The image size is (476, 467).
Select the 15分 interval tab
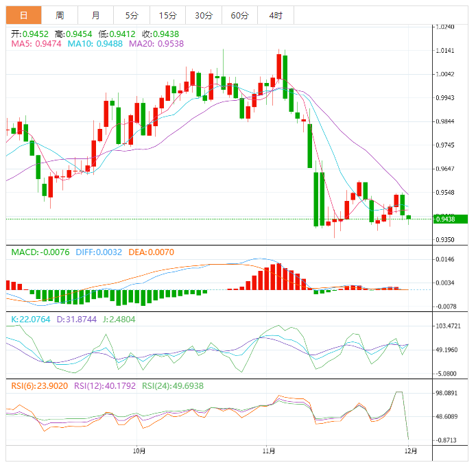coord(167,15)
